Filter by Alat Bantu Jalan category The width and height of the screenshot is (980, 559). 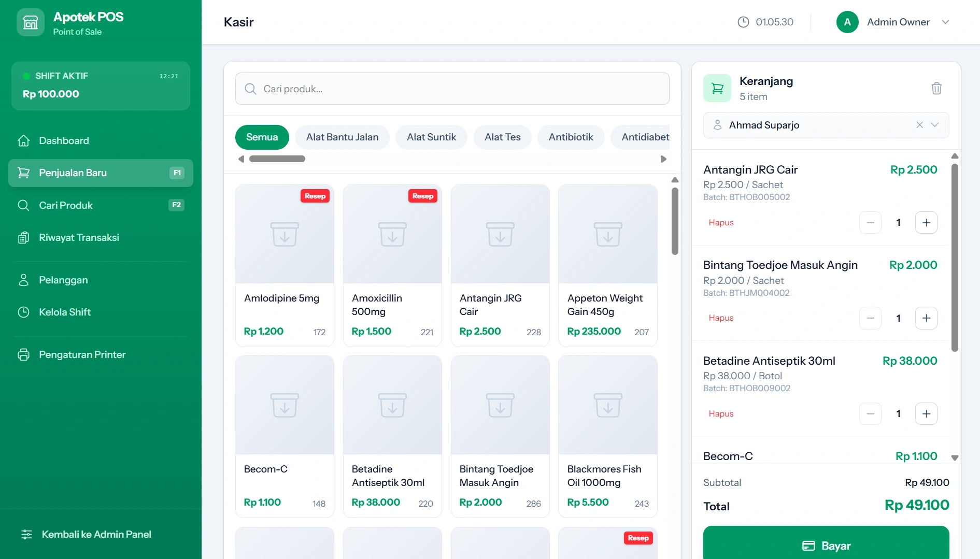pos(342,137)
